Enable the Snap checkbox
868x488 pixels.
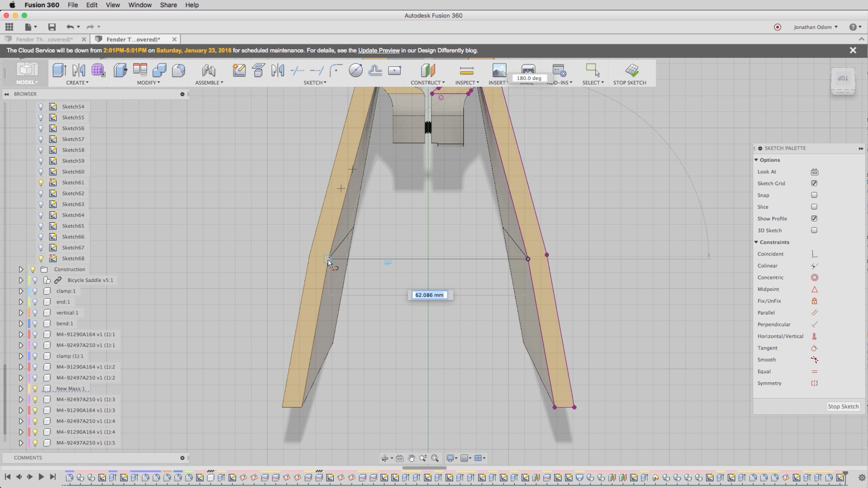click(814, 195)
